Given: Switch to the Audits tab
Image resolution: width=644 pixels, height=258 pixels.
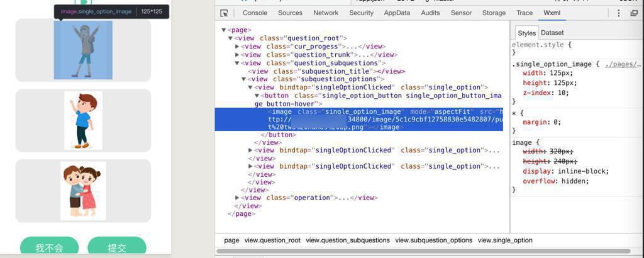Looking at the screenshot, I should 430,13.
